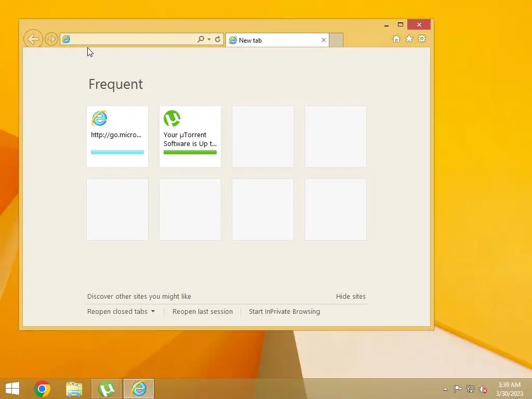Maximize the Internet Explorer window

click(x=401, y=24)
